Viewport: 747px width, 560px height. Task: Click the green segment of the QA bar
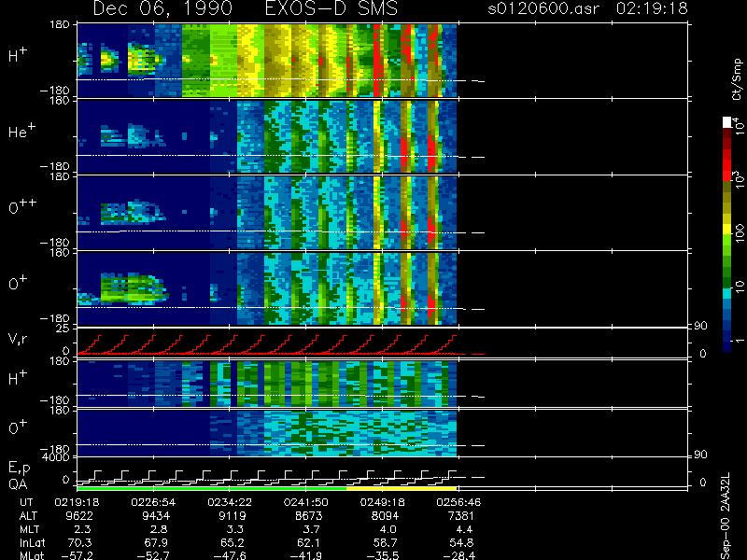click(x=212, y=488)
